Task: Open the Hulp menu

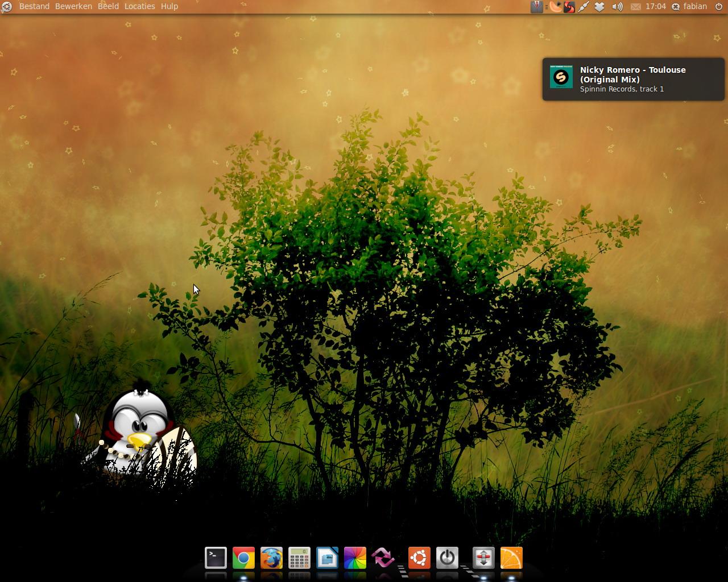Action: pos(169,6)
